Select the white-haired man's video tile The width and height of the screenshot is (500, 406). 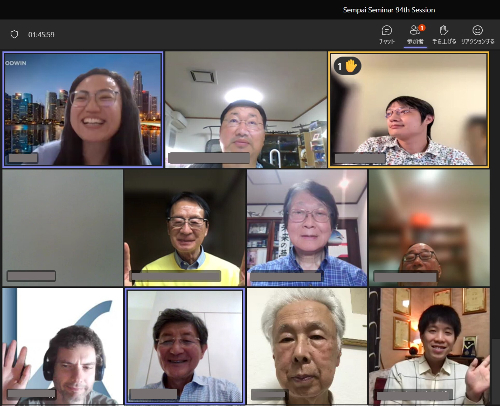[307, 346]
